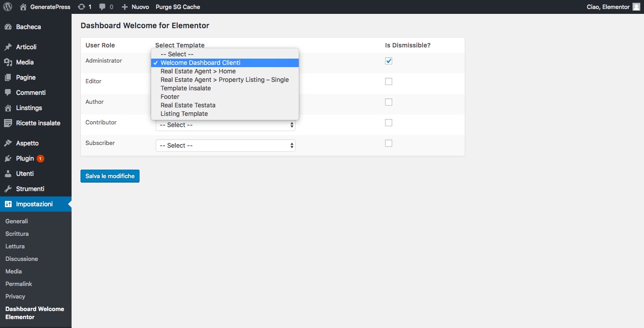Image resolution: width=644 pixels, height=328 pixels.
Task: Open the Subscriber template select dropdown
Action: 225,145
